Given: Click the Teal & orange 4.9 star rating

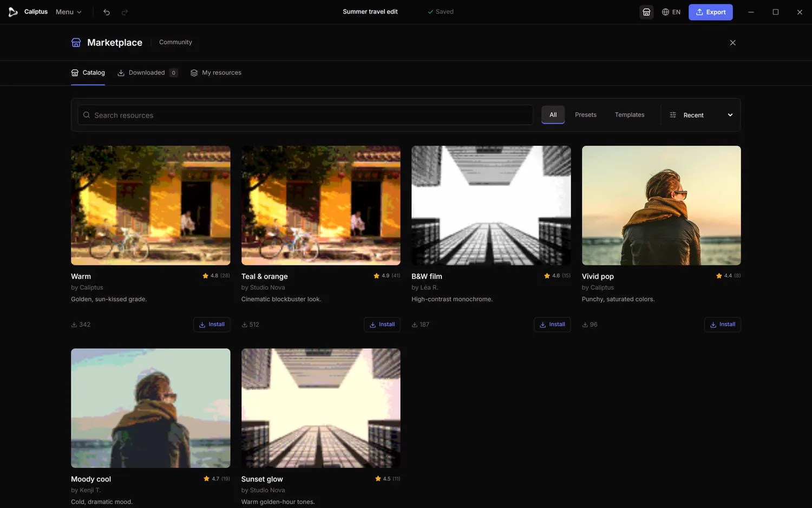Looking at the screenshot, I should (x=387, y=276).
